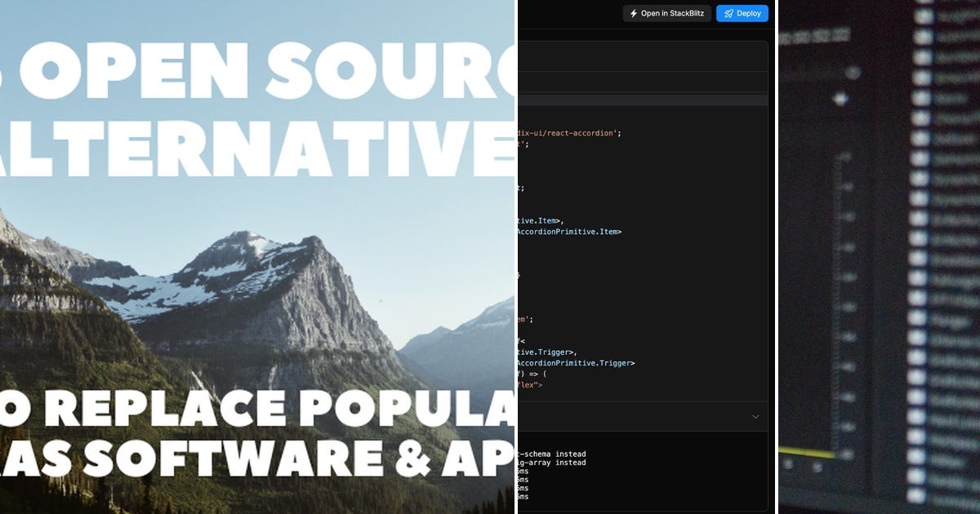Select the AccordionPrimitive.Item closing tag
Image resolution: width=980 pixels, height=514 pixels.
pyautogui.click(x=572, y=231)
